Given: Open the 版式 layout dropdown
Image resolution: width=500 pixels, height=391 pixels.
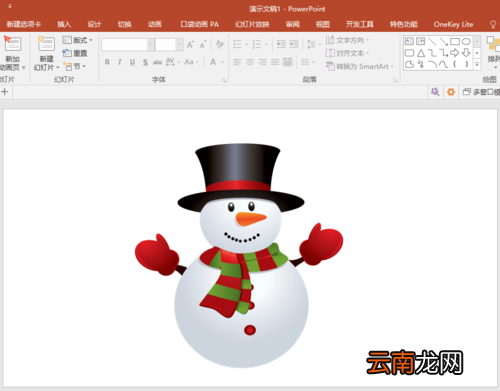Looking at the screenshot, I should click(x=77, y=40).
